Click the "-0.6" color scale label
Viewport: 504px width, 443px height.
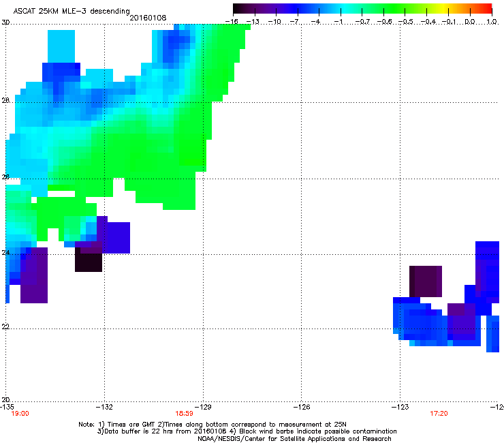384,22
